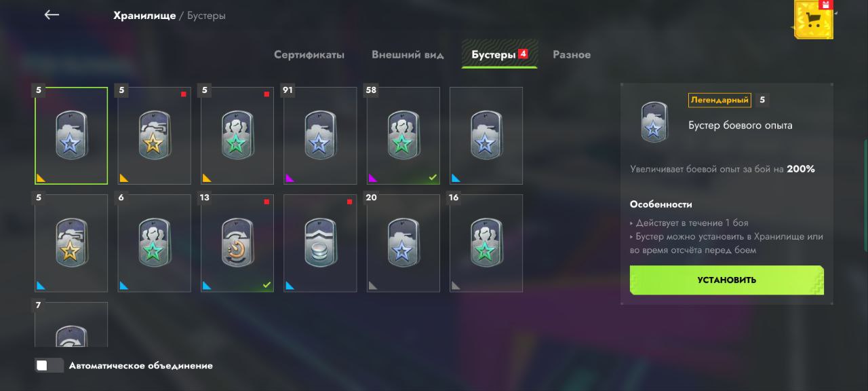This screenshot has width=868, height=391.
Task: Select the booster with count 91
Action: (320, 136)
